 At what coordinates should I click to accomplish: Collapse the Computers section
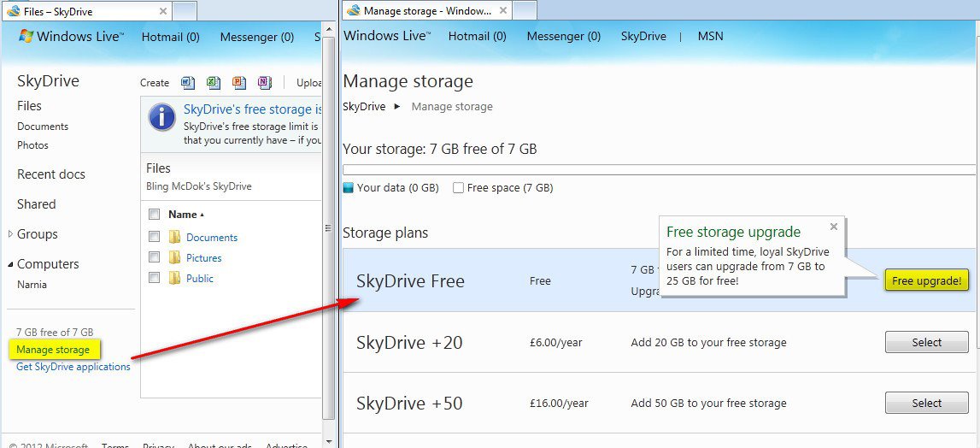pos(10,265)
